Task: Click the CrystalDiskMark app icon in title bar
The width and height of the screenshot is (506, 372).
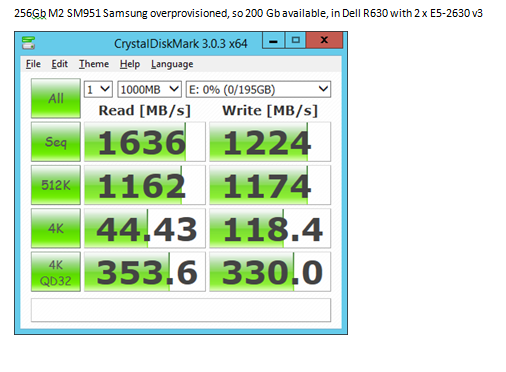Action: pyautogui.click(x=28, y=43)
